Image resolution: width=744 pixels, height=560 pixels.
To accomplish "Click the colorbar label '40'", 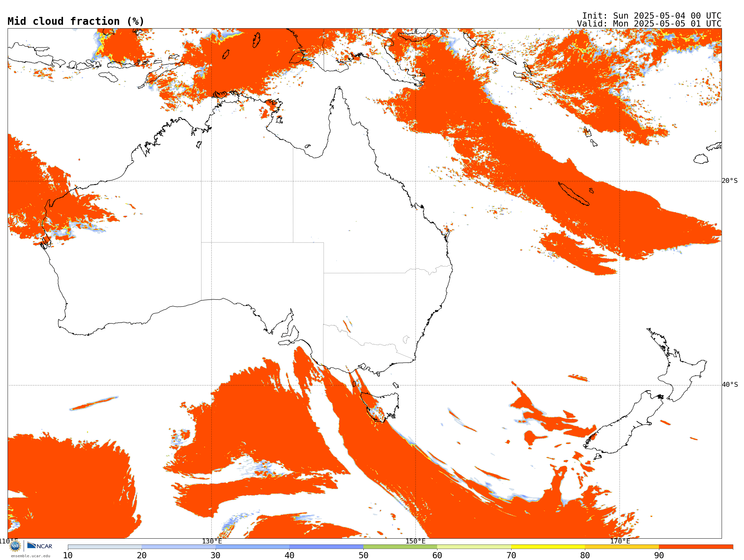I will click(x=289, y=555).
